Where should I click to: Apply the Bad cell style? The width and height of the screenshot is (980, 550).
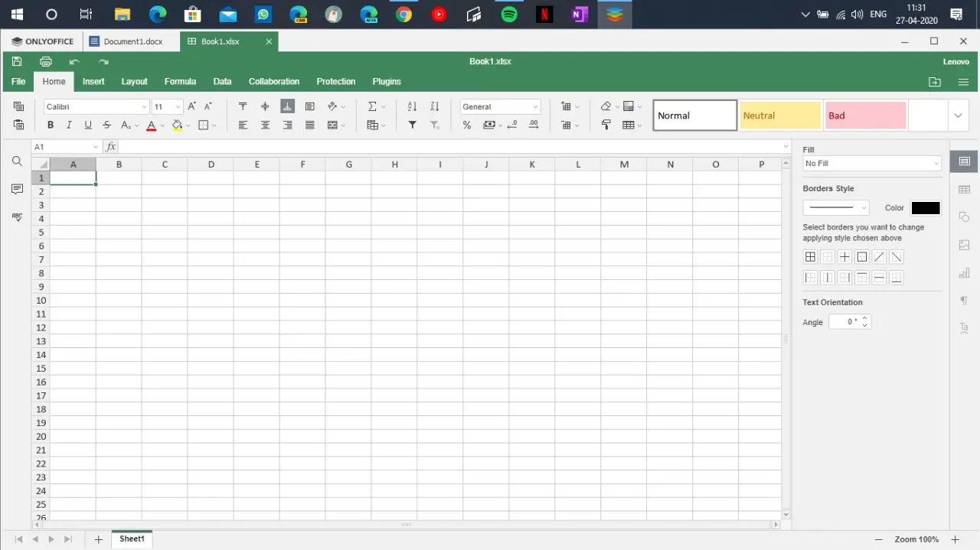[865, 115]
